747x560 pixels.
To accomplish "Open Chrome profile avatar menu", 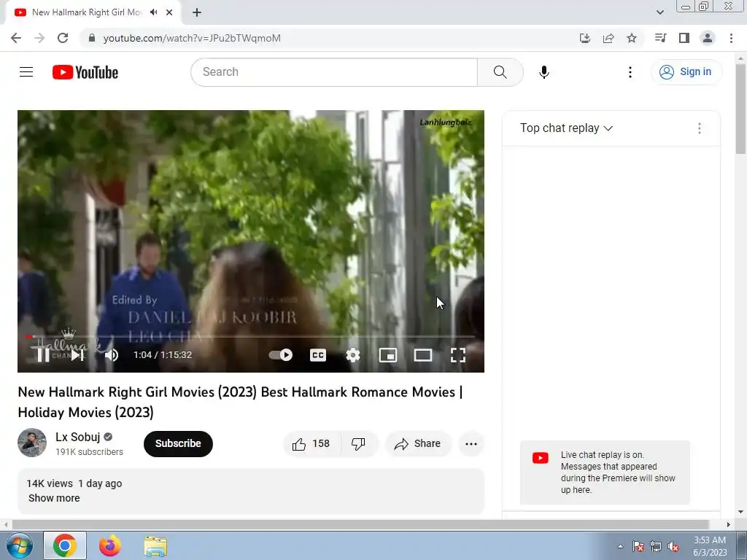I will [708, 38].
